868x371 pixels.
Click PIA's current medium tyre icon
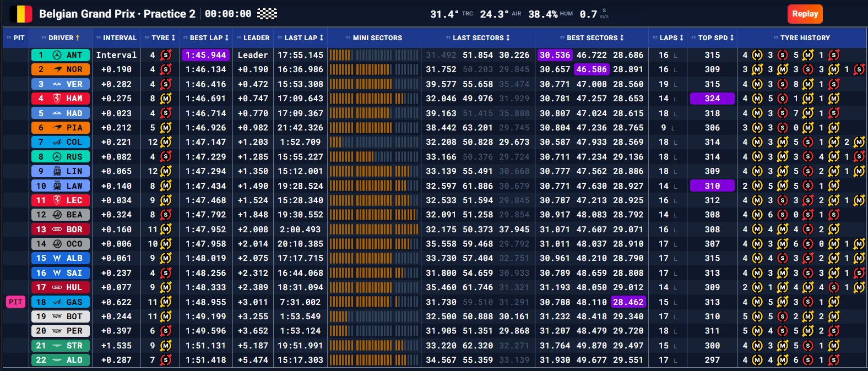[166, 128]
